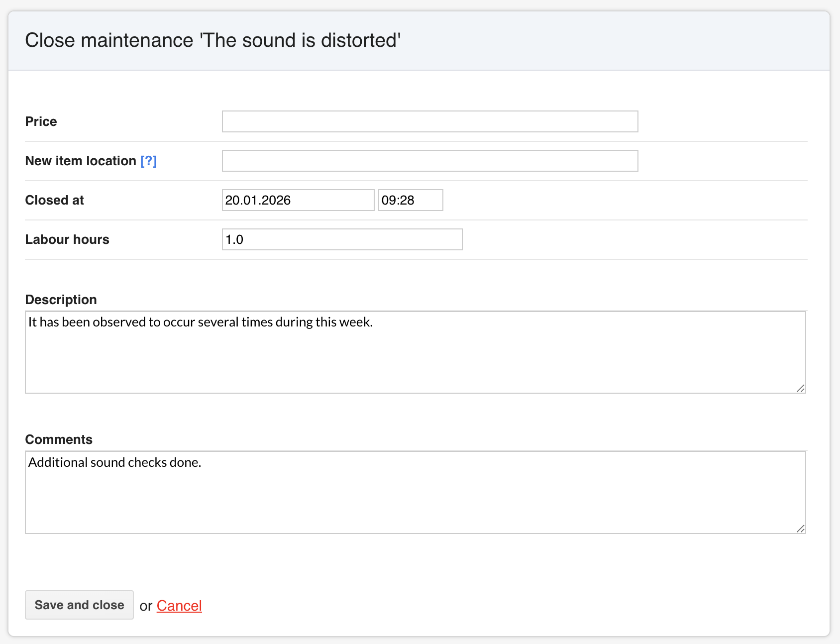Click the Price label
Viewport: 840px width, 644px height.
pyautogui.click(x=41, y=121)
